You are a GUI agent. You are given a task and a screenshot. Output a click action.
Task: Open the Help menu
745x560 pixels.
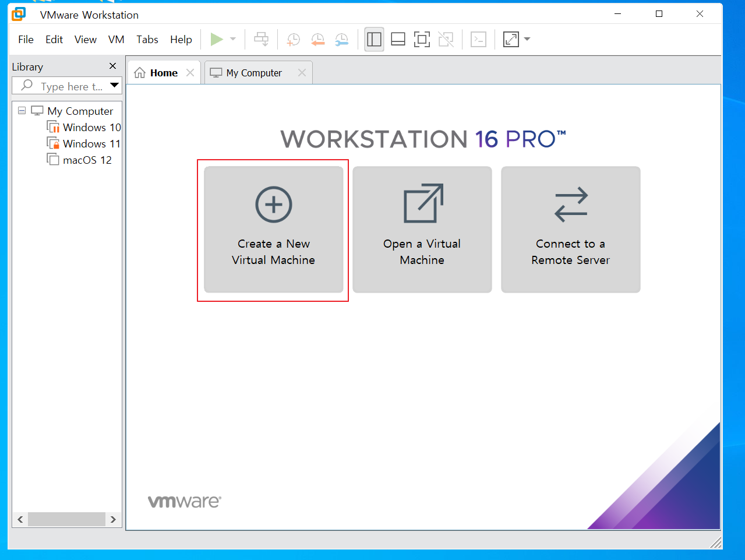tap(181, 39)
